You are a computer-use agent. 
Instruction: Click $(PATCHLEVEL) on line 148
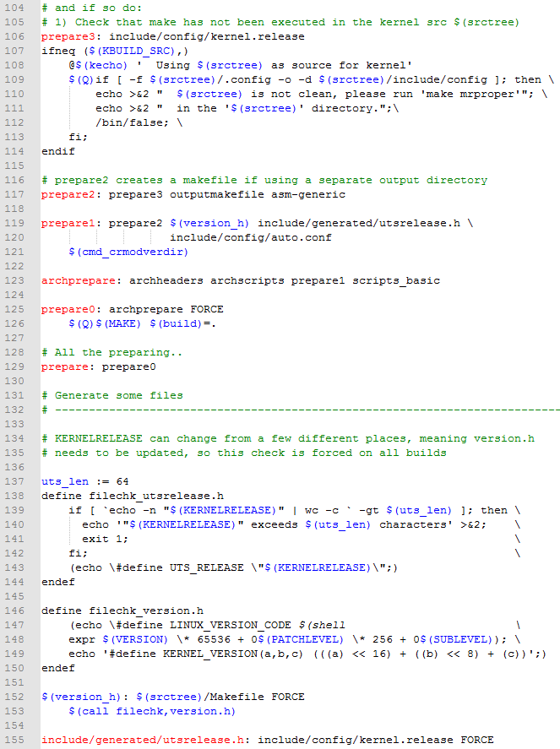301,638
